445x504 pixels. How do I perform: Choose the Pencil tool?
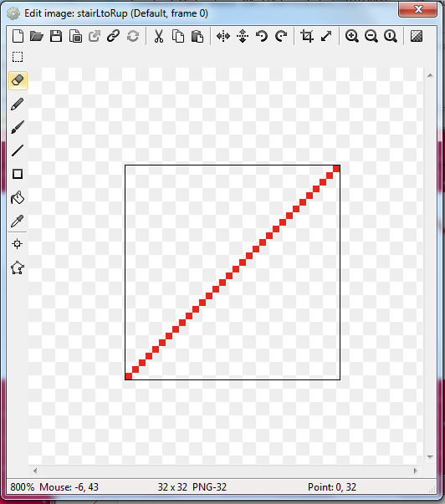18,104
